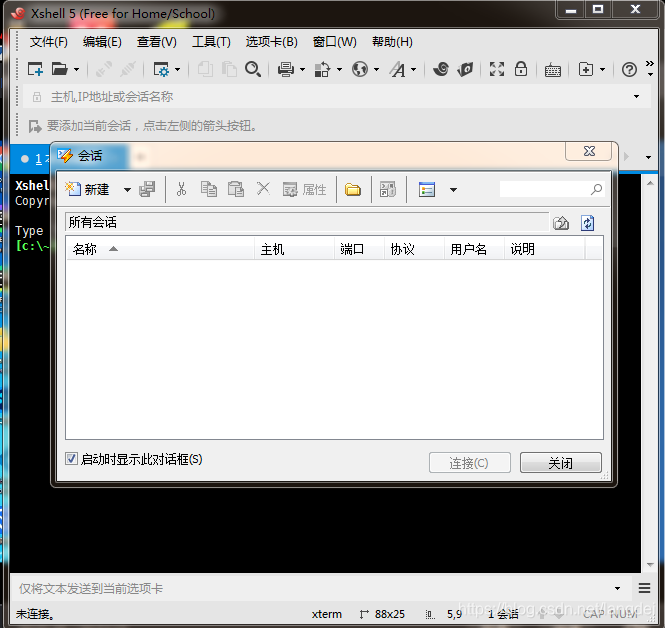Click the Find magnifier icon in toolbar

253,69
